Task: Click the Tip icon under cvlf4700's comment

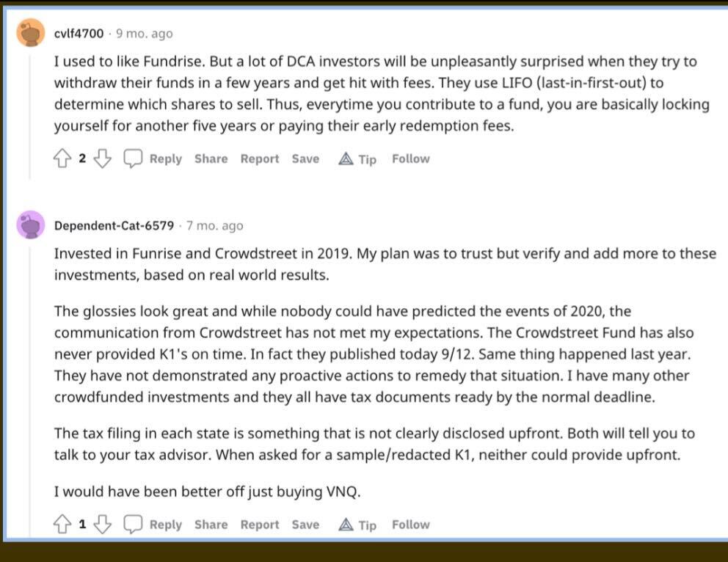Action: point(346,159)
